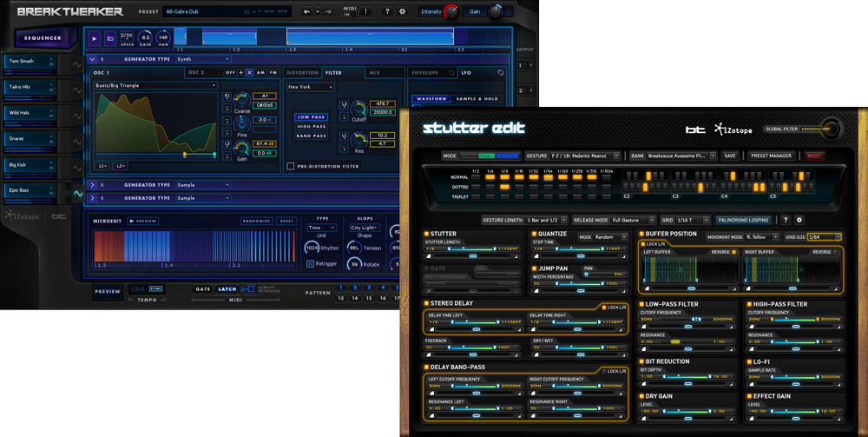Click the BreakTweaker sequencer play button
This screenshot has width=868, height=437.
(x=94, y=39)
